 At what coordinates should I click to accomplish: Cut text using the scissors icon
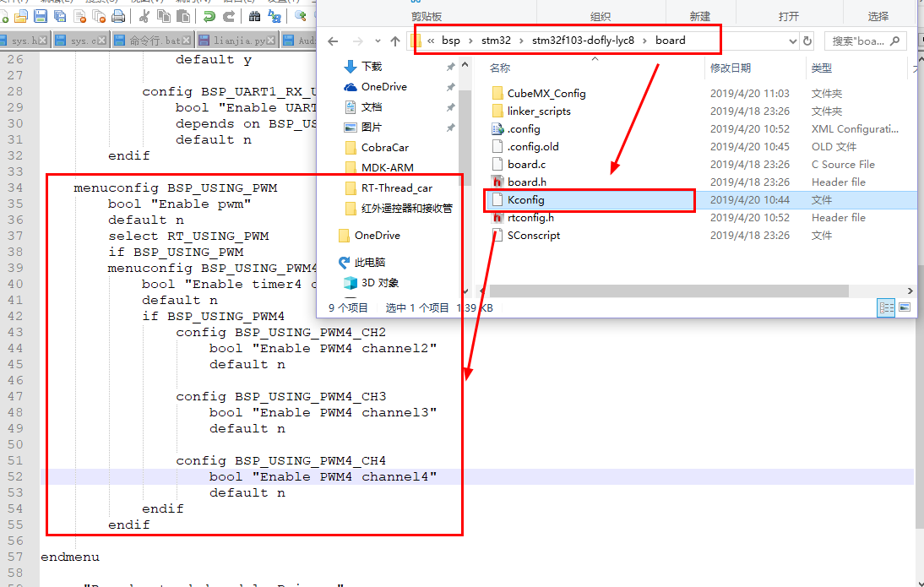[x=144, y=15]
